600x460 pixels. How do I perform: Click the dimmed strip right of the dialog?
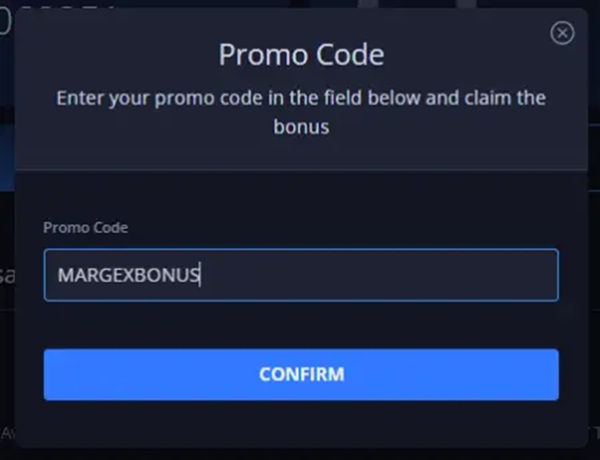coord(594,250)
